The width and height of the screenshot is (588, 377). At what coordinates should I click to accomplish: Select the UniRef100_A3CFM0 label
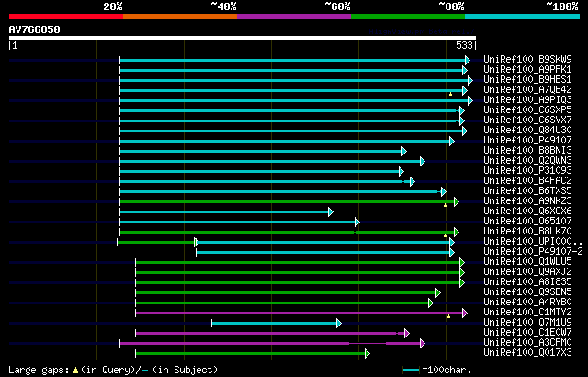point(527,343)
